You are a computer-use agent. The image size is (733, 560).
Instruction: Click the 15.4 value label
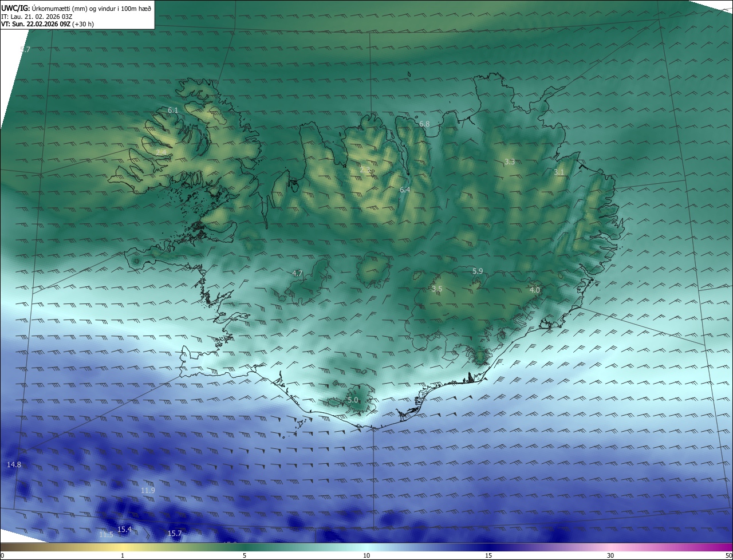(x=124, y=530)
